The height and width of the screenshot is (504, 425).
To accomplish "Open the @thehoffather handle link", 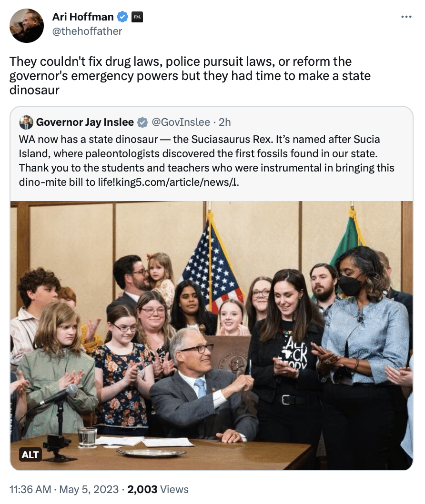I will (x=87, y=31).
